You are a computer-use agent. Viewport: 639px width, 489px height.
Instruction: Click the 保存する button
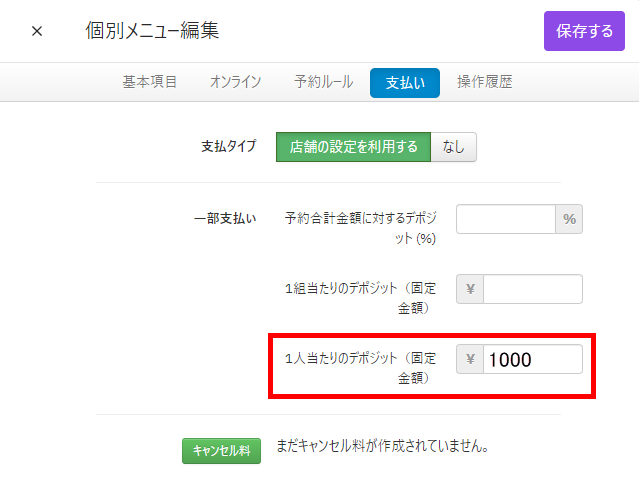(584, 31)
